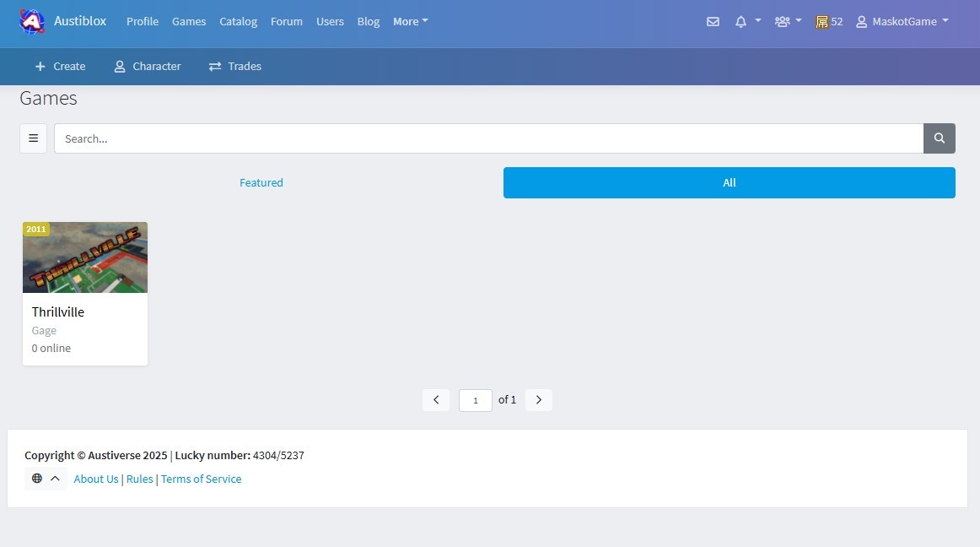Screen dimensions: 980x547
Task: Click the Gage creator name
Action: [x=44, y=330]
